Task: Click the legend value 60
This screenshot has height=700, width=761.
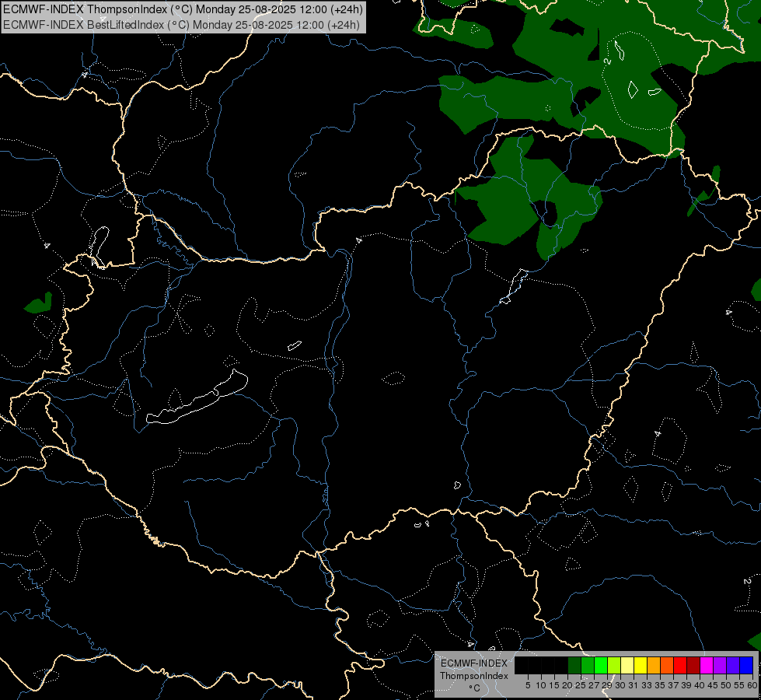Action: pyautogui.click(x=752, y=685)
